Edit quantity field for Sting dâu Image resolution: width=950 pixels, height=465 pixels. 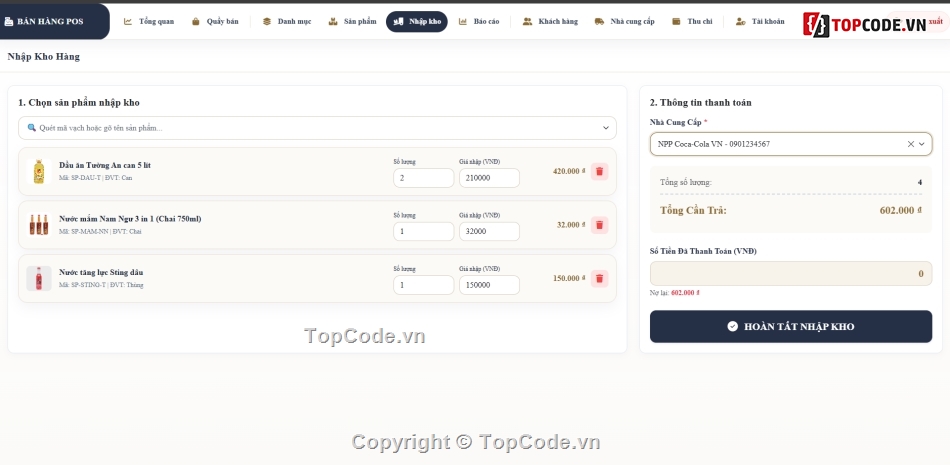coord(423,285)
